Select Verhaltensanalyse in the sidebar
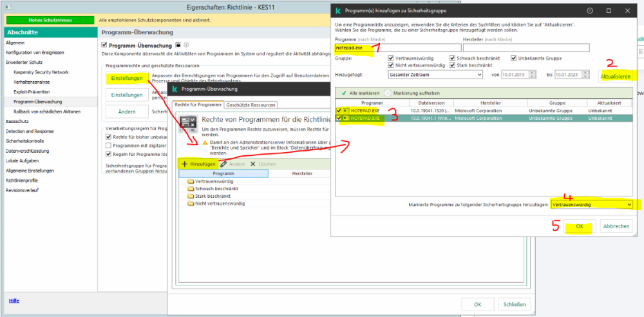The image size is (644, 317). pos(32,82)
